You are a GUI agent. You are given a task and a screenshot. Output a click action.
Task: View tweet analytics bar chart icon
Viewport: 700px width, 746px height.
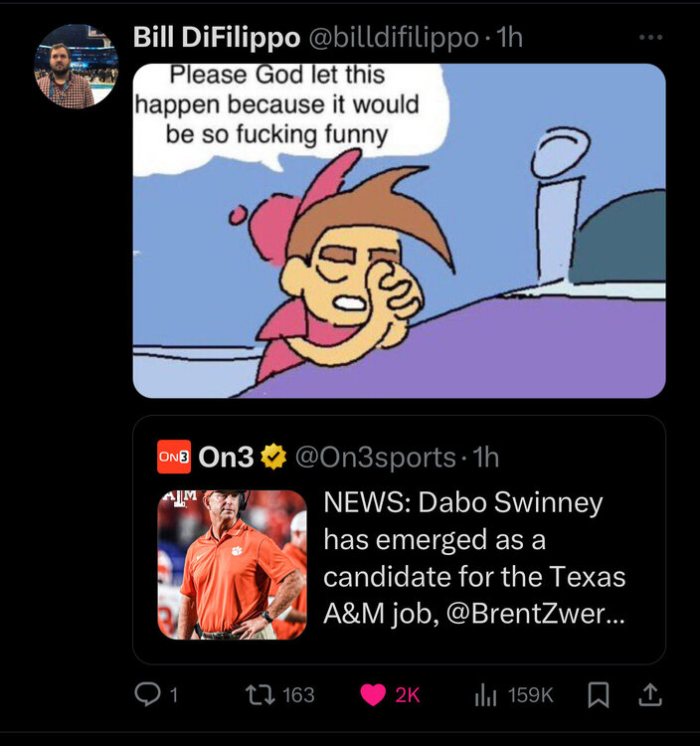point(486,694)
